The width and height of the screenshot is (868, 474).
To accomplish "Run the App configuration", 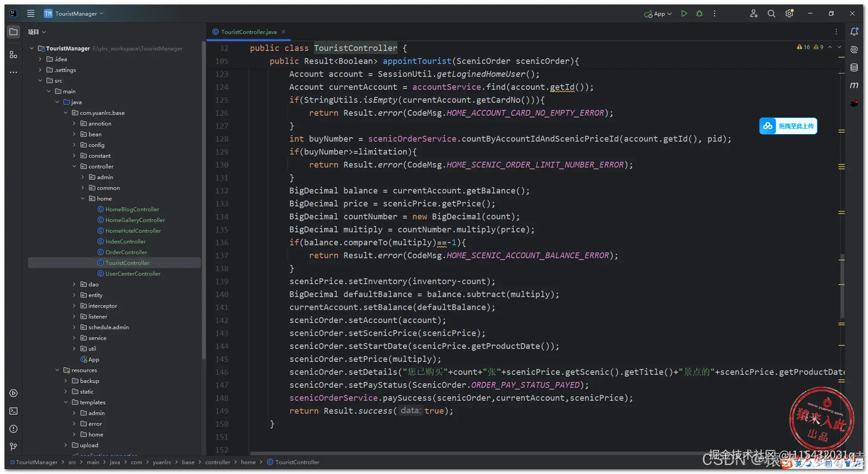I will point(684,13).
